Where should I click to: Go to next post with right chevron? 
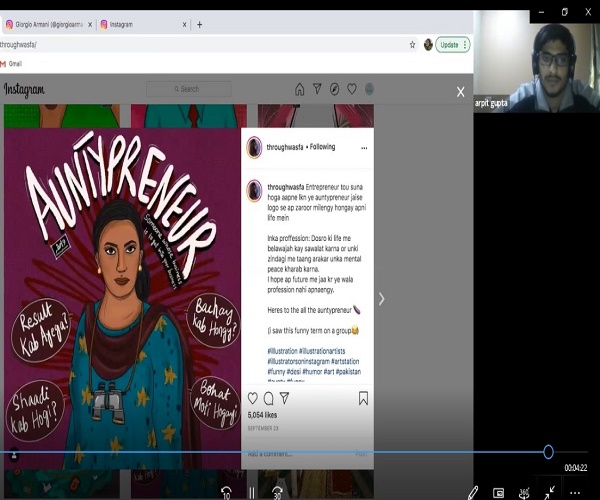[x=382, y=299]
